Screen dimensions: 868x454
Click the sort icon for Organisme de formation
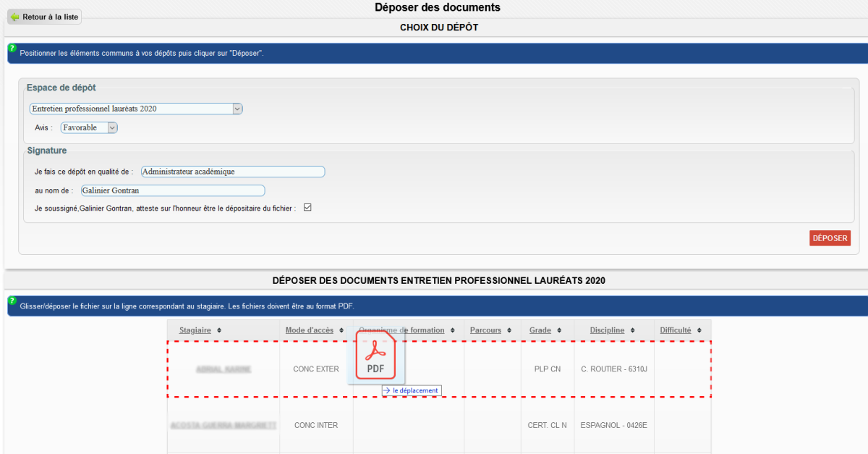click(x=452, y=331)
